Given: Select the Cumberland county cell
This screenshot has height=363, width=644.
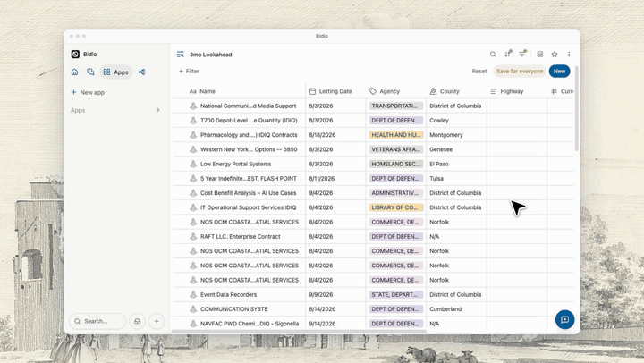Looking at the screenshot, I should [x=456, y=308].
